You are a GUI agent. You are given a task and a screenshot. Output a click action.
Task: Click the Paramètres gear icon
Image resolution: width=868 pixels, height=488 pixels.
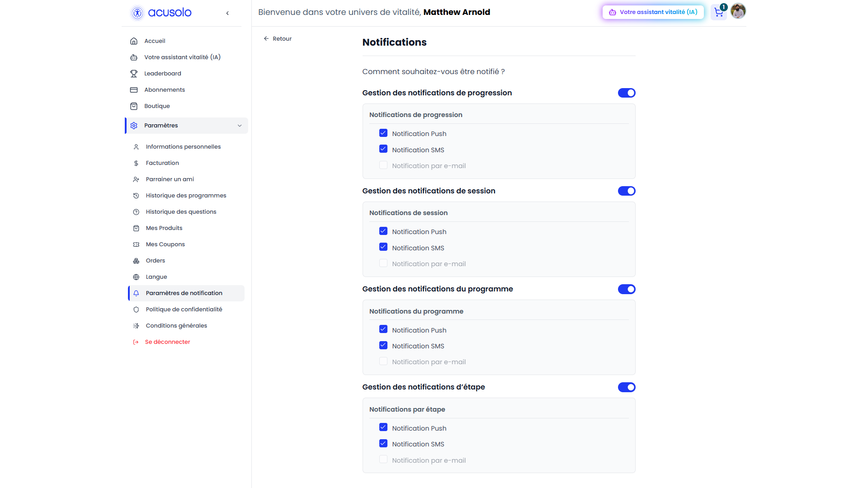[134, 126]
